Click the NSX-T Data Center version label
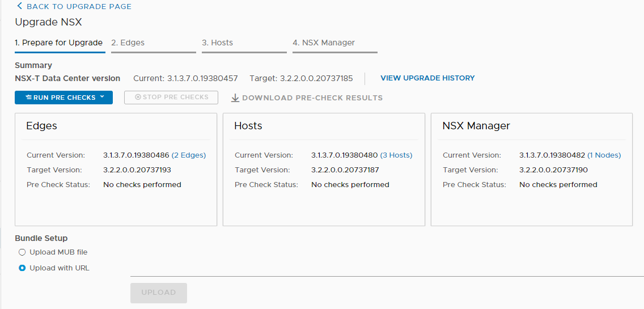 (x=67, y=78)
